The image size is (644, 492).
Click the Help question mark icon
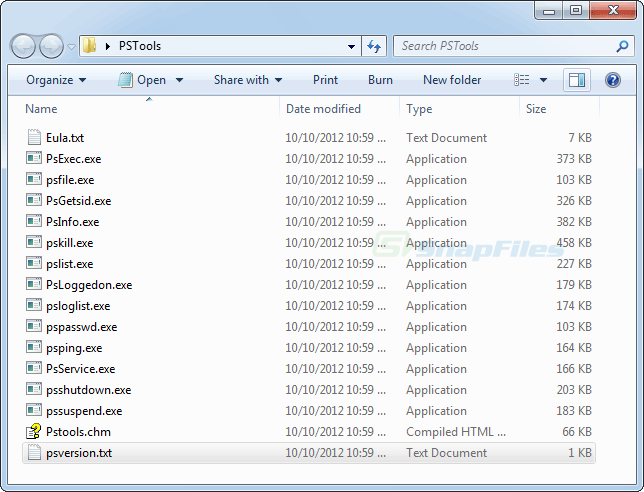(x=612, y=80)
